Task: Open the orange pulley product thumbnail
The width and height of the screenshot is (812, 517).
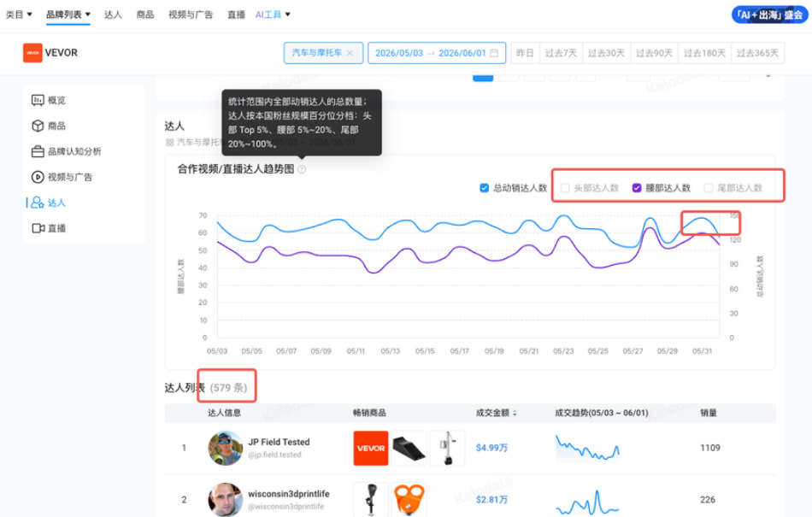Action: point(409,499)
